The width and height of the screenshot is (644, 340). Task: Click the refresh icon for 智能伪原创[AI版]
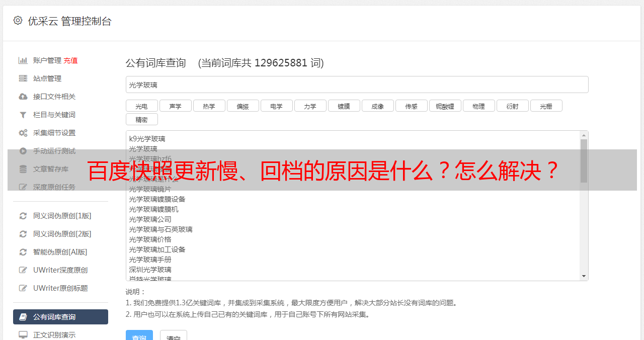[23, 252]
